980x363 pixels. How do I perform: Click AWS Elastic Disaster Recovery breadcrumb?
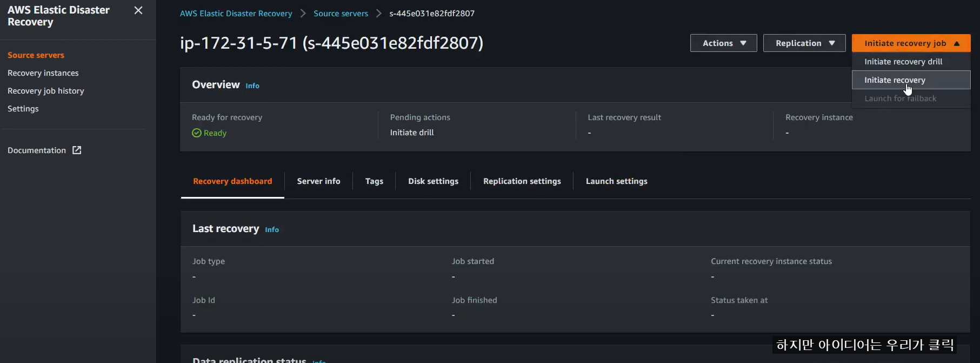[236, 14]
